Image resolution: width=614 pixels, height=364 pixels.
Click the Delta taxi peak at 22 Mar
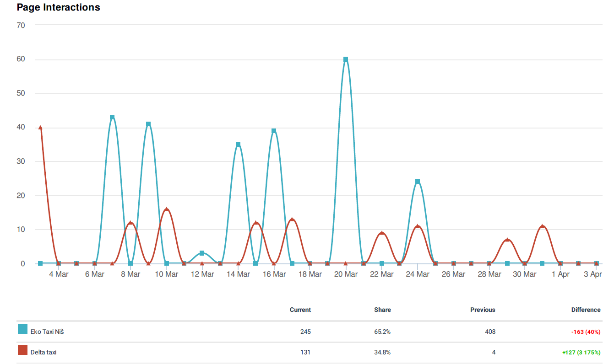[382, 233]
